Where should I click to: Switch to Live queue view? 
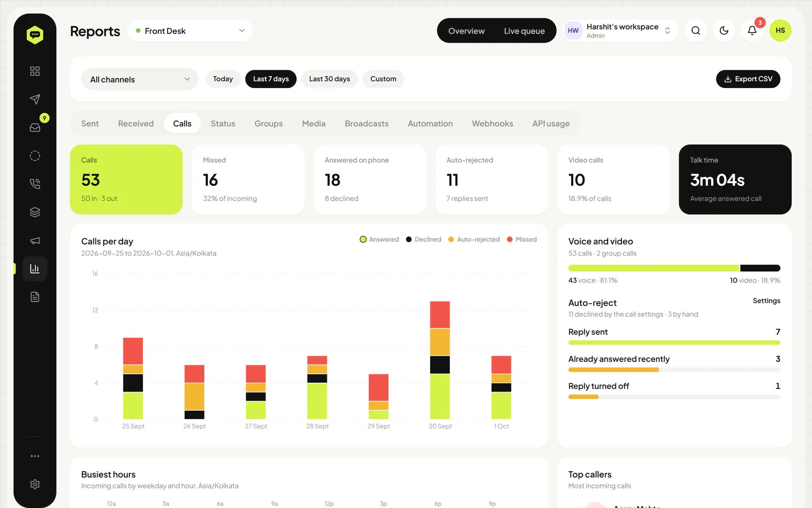click(x=524, y=31)
